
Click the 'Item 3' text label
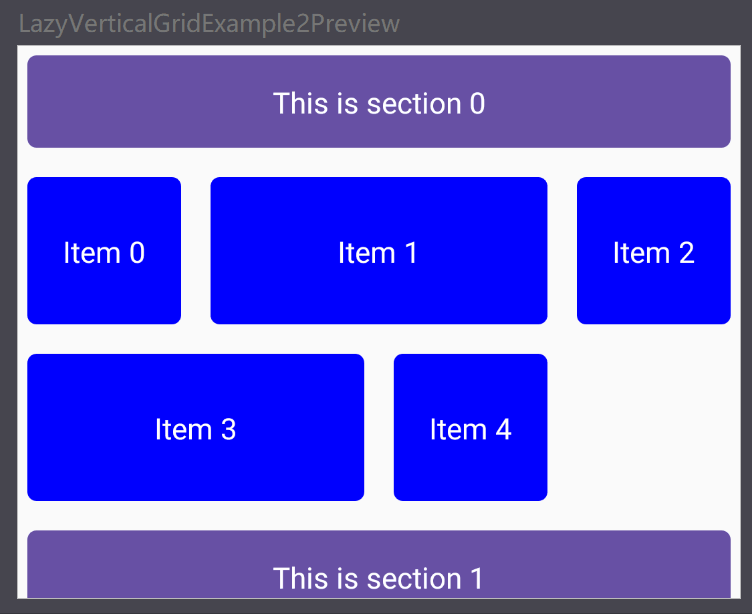tap(195, 429)
